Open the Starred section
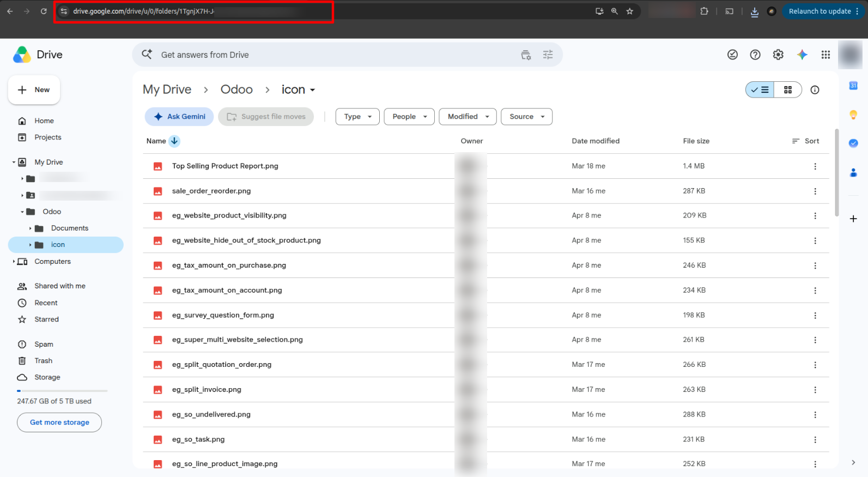868x477 pixels. point(46,319)
